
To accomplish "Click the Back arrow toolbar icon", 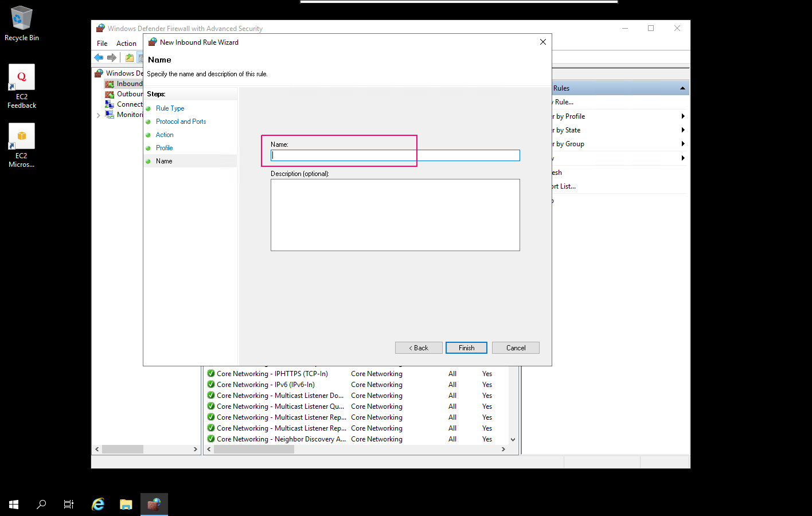I will click(x=99, y=57).
